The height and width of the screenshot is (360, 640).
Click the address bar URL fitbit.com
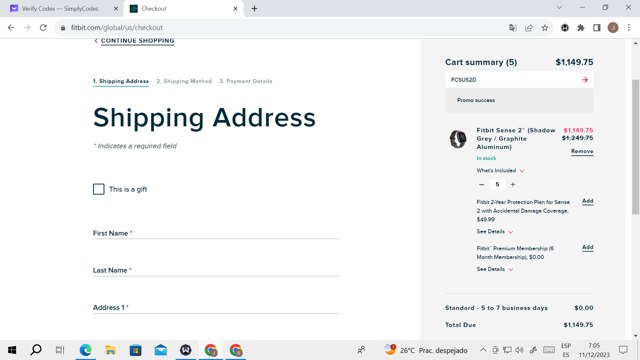117,28
